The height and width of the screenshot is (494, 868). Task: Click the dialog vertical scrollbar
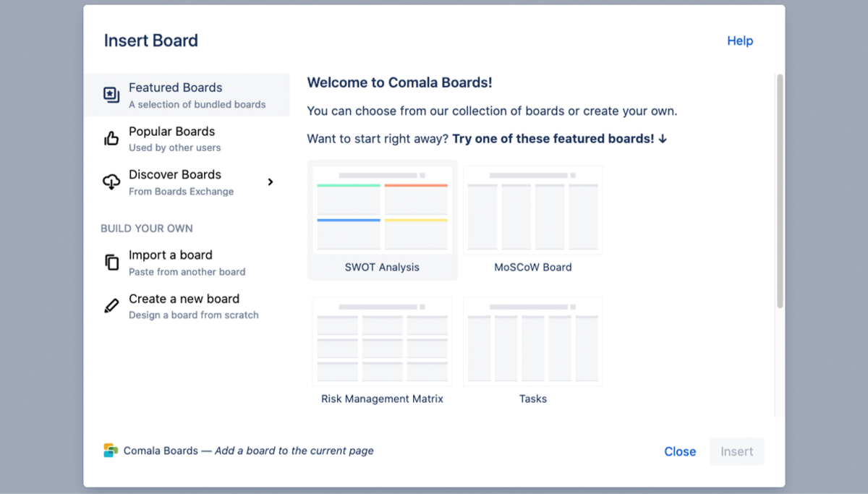pyautogui.click(x=780, y=191)
